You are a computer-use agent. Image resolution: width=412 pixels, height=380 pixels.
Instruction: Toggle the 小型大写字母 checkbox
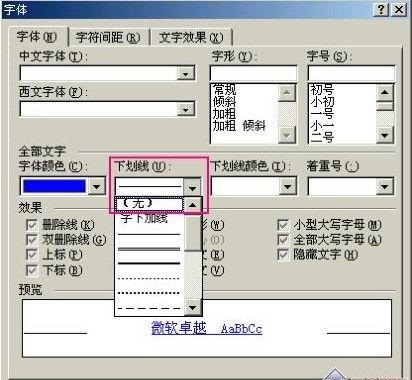(x=283, y=225)
